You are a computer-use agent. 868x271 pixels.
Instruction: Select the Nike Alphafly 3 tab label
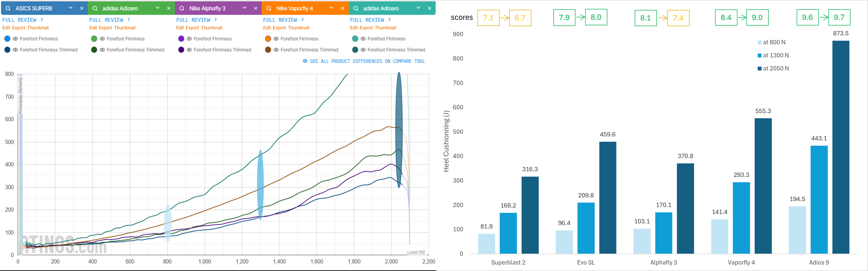point(207,8)
